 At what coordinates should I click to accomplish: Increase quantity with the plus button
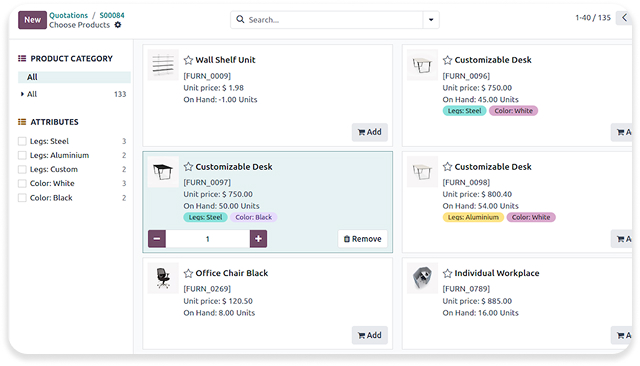click(x=258, y=239)
